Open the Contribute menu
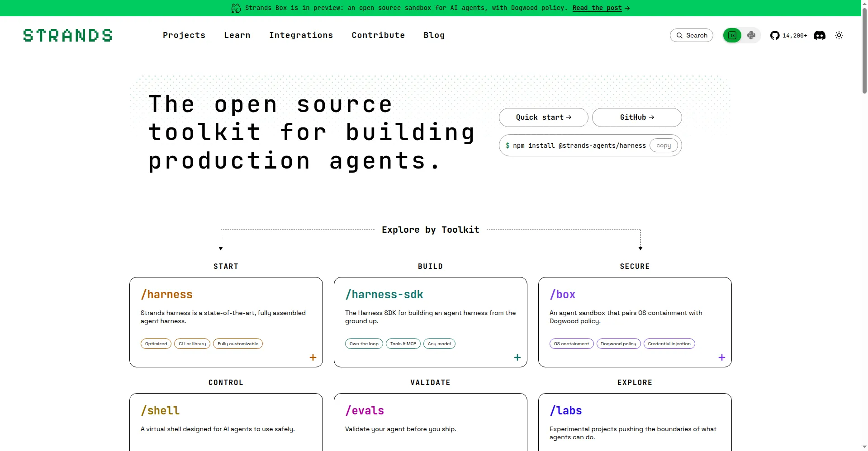 378,35
